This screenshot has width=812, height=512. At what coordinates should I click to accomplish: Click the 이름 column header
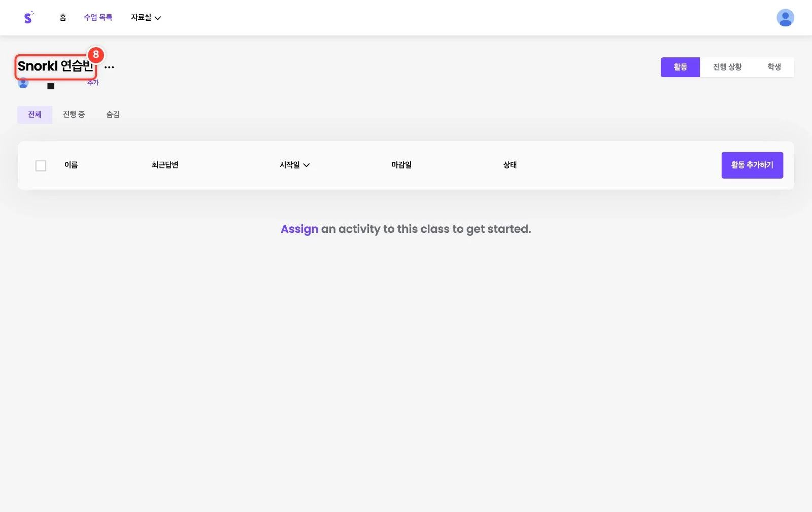click(x=71, y=165)
